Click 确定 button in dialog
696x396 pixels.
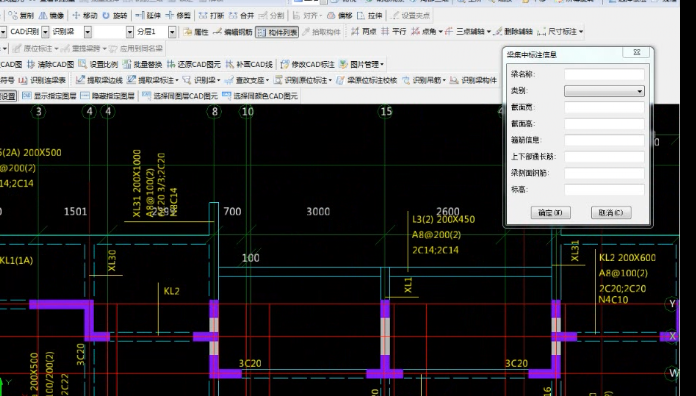(551, 213)
